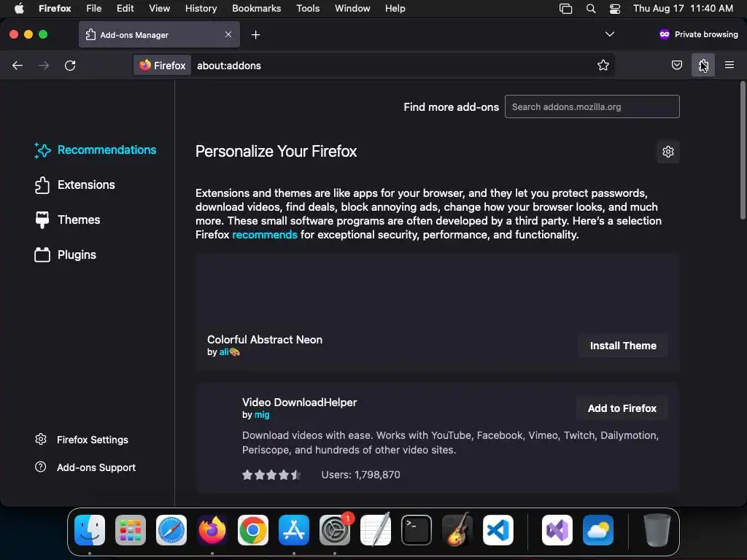Open the View menu
Viewport: 747px width, 560px height.
tap(159, 9)
